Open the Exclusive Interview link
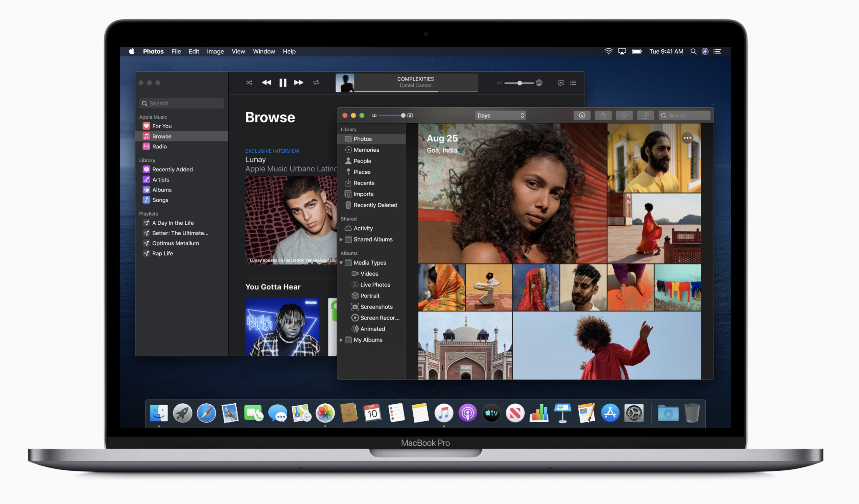 pos(272,151)
